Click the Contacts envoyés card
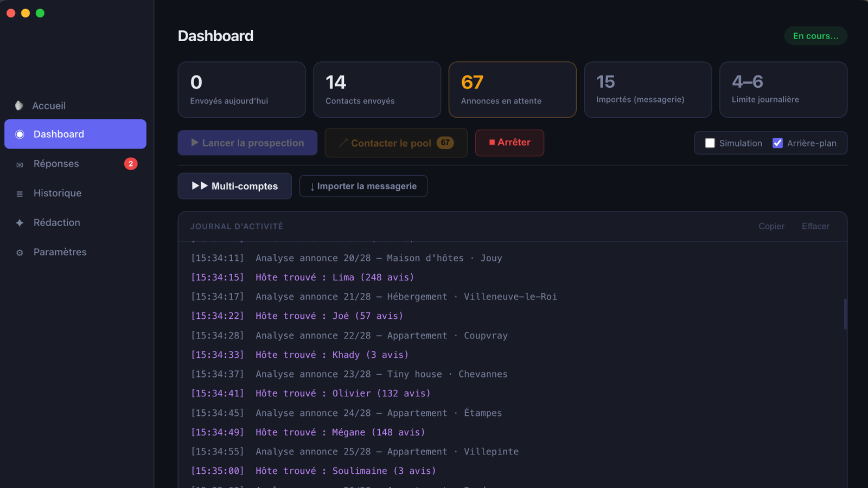868x488 pixels. pyautogui.click(x=377, y=89)
